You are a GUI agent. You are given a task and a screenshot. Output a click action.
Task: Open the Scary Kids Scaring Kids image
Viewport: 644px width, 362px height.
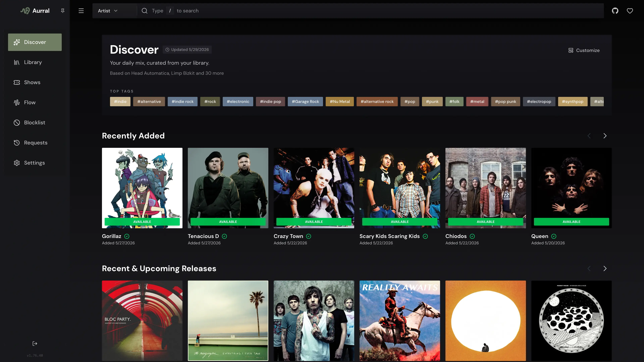(400, 188)
